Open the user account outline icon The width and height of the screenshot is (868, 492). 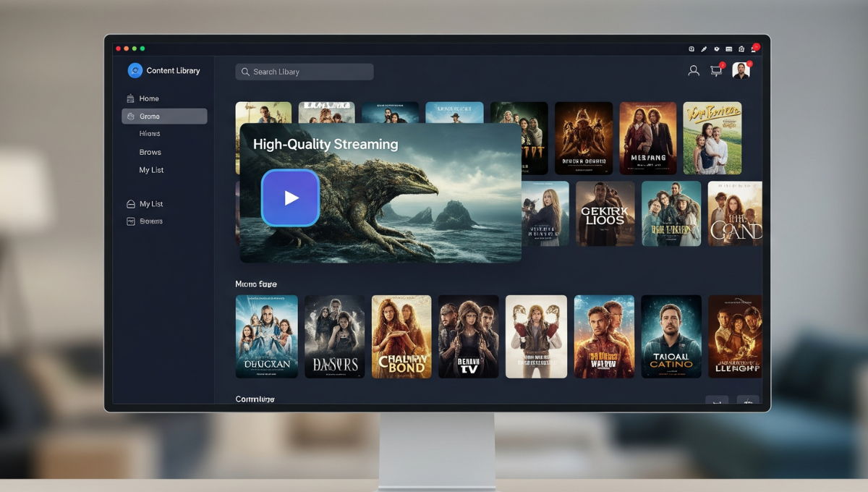click(x=693, y=70)
